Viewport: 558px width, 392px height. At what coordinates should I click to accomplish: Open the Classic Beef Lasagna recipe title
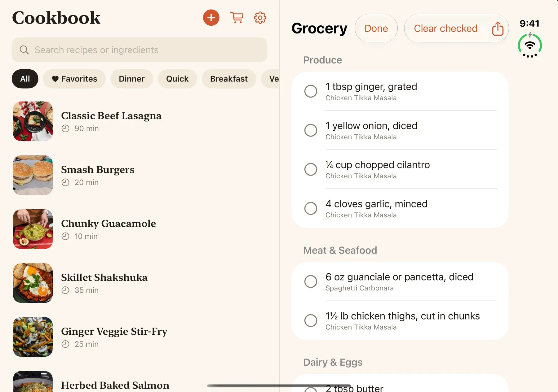[111, 116]
